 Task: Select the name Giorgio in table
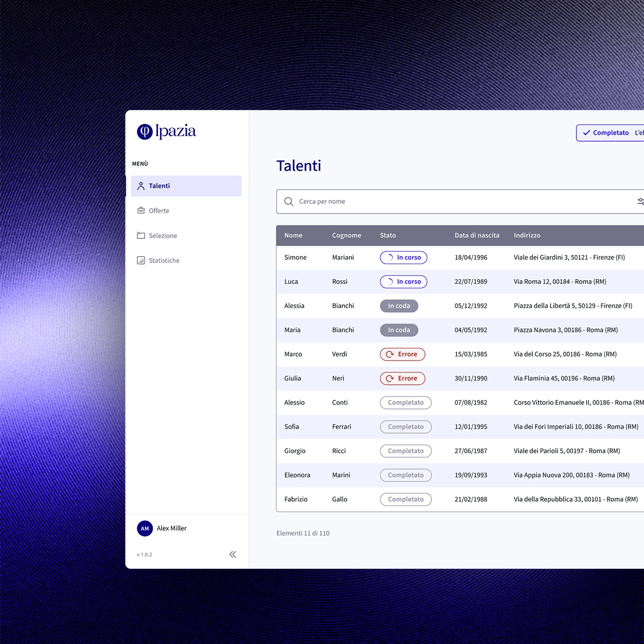(x=295, y=451)
